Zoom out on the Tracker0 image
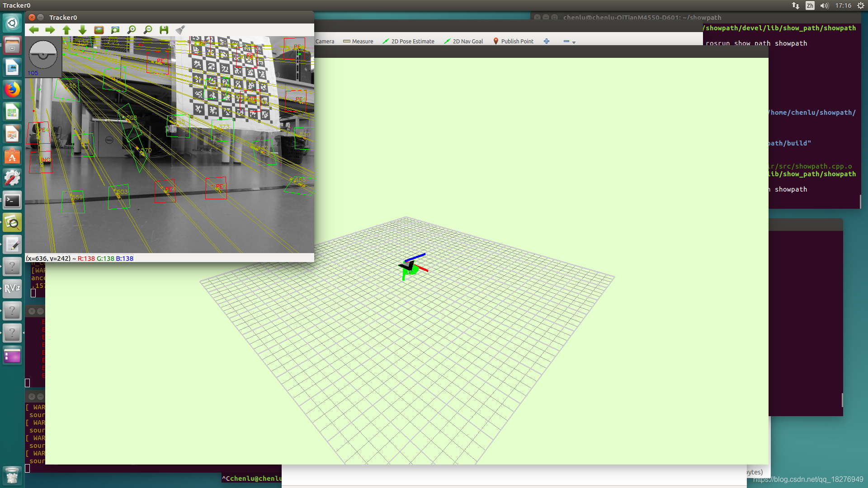 click(148, 30)
